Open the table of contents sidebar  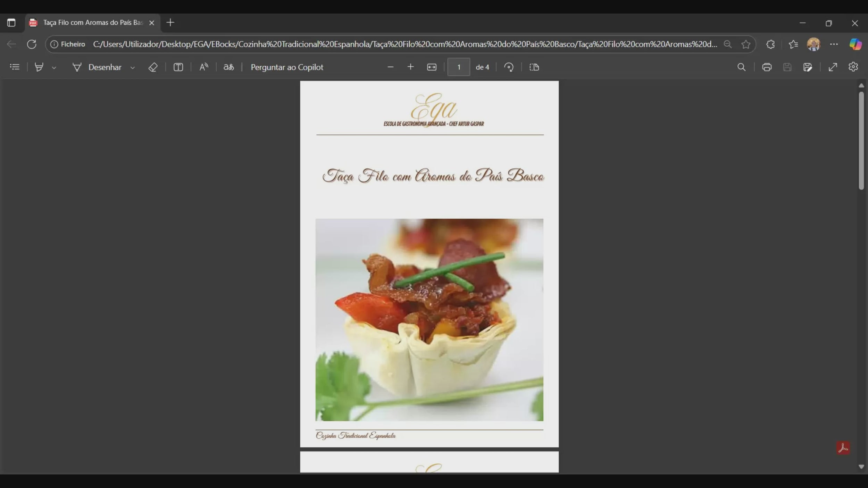coord(15,67)
